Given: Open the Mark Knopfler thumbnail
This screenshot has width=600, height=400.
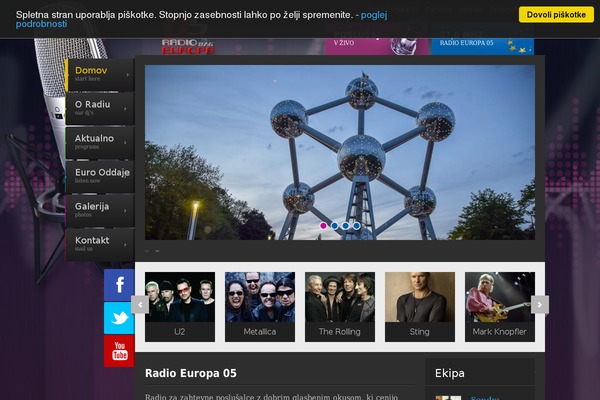Looking at the screenshot, I should coord(500,297).
